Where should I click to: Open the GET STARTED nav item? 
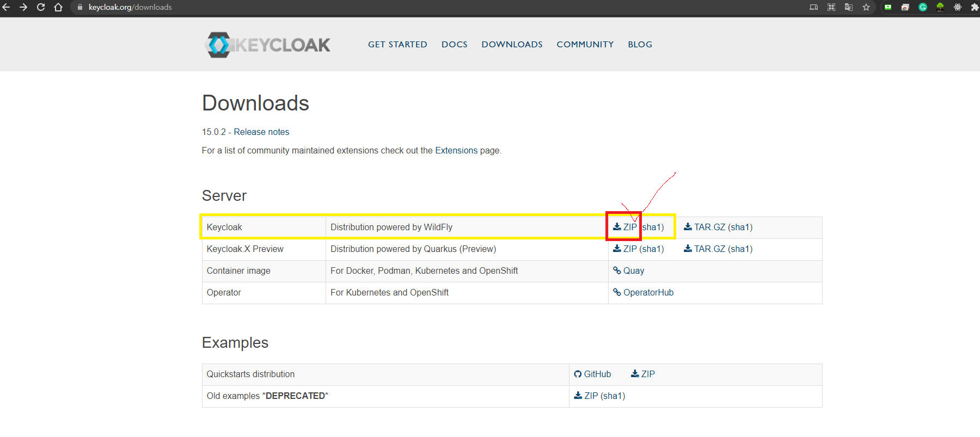[397, 45]
